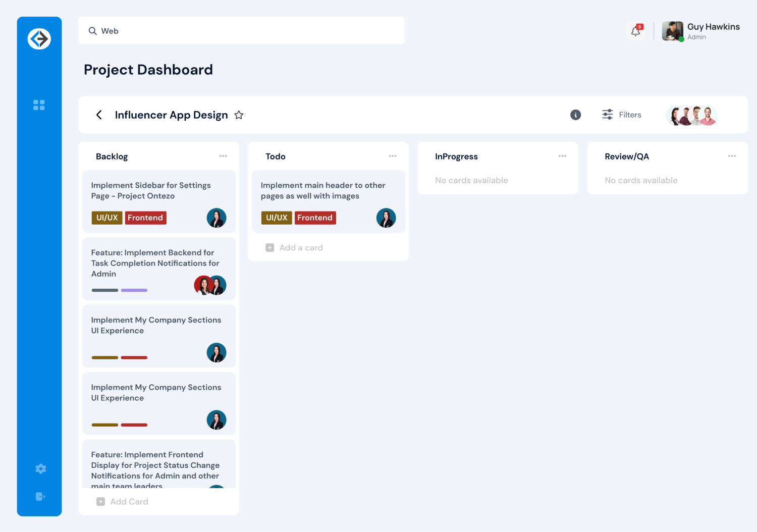Favorite the Influencer App Design project star
This screenshot has width=757, height=532.
239,115
